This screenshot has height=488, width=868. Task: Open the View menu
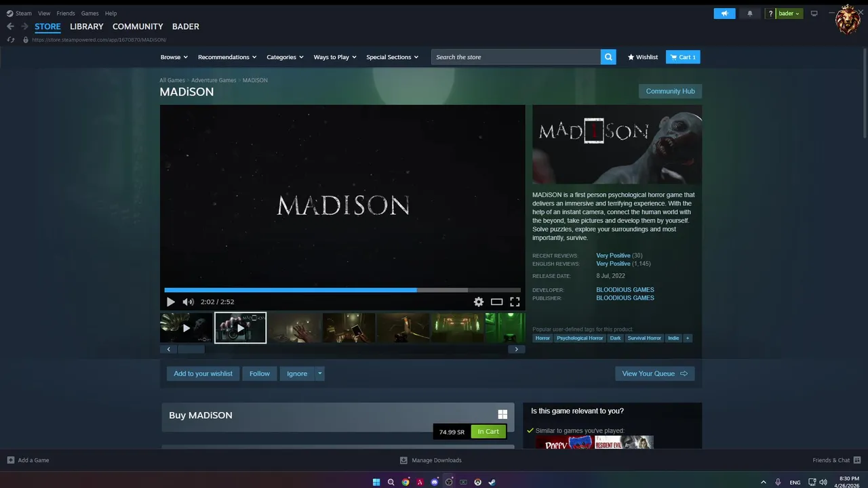pyautogui.click(x=44, y=13)
